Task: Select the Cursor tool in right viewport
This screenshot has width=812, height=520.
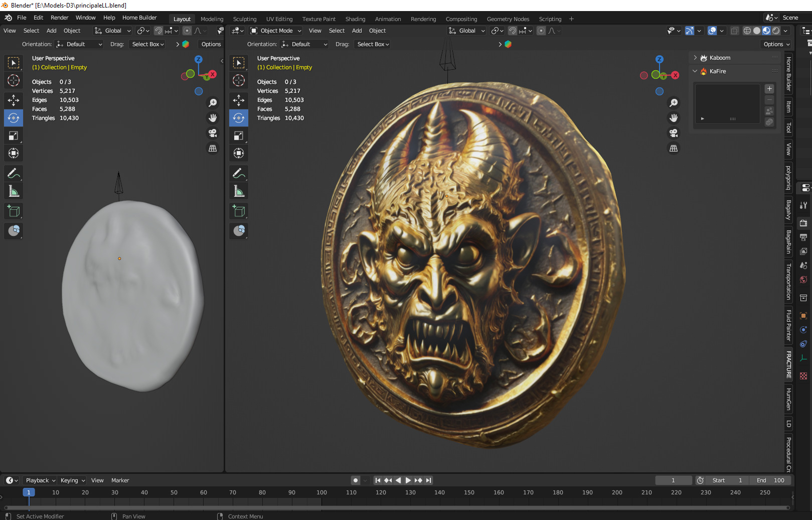Action: pos(239,80)
